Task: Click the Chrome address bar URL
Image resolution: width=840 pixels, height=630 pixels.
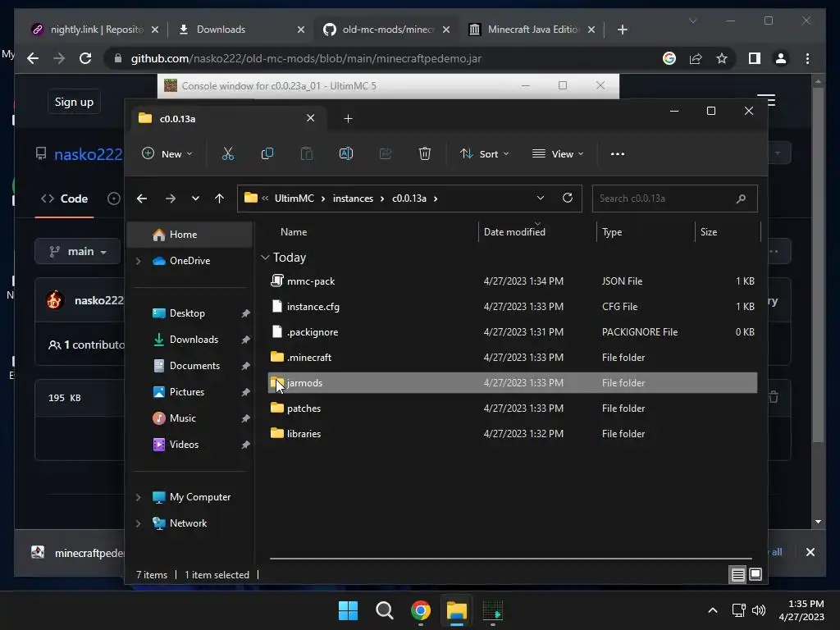Action: point(306,58)
